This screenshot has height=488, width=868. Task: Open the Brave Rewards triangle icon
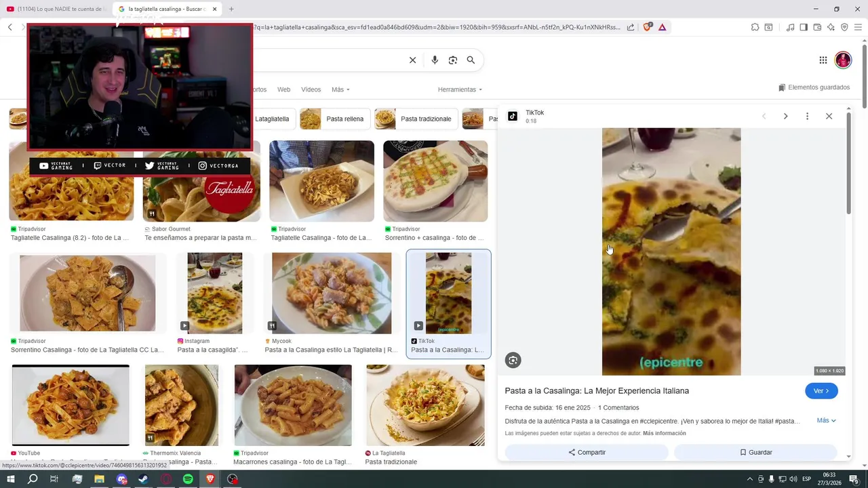click(662, 27)
